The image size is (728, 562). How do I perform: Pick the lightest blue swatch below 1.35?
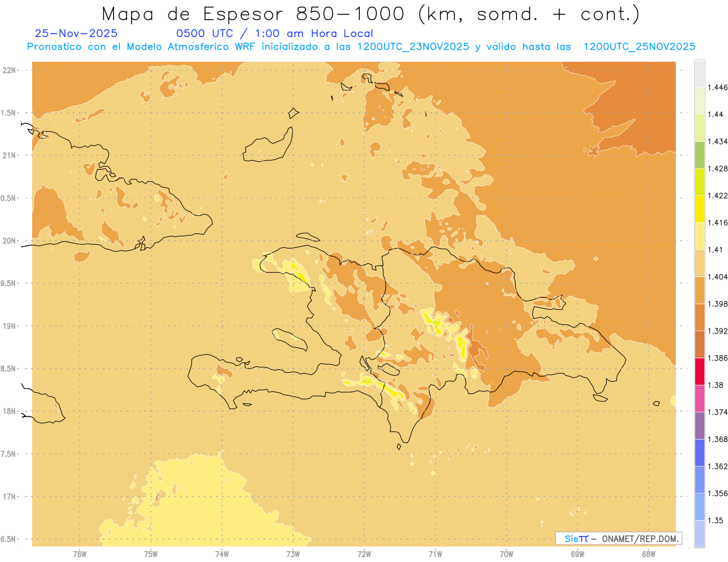coord(699,534)
